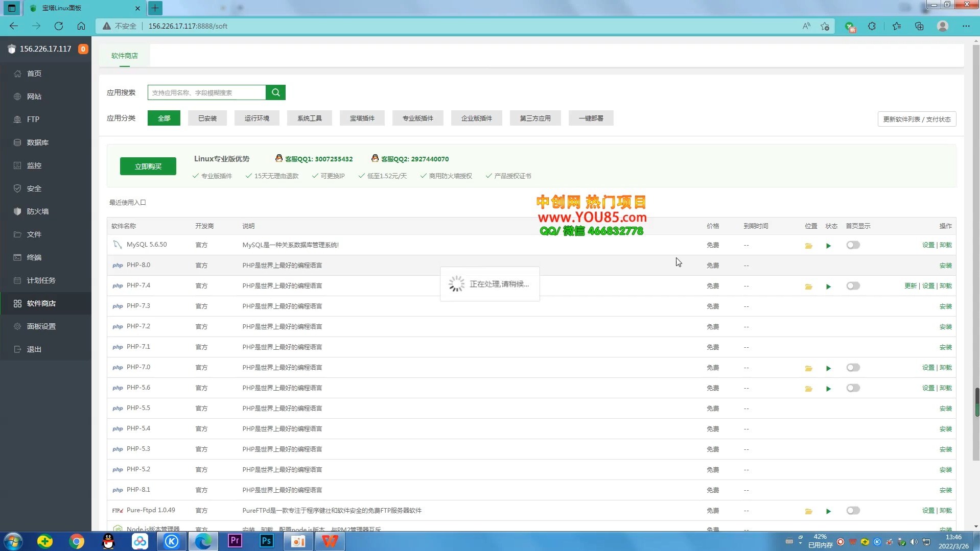Open MySQL 5.6.50 folder location icon
980x551 pixels.
tap(808, 246)
